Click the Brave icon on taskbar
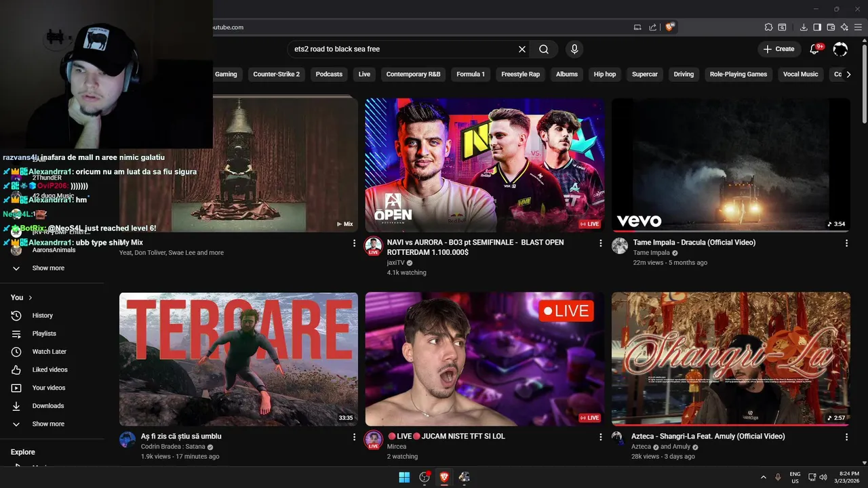868x488 pixels. pos(444,477)
